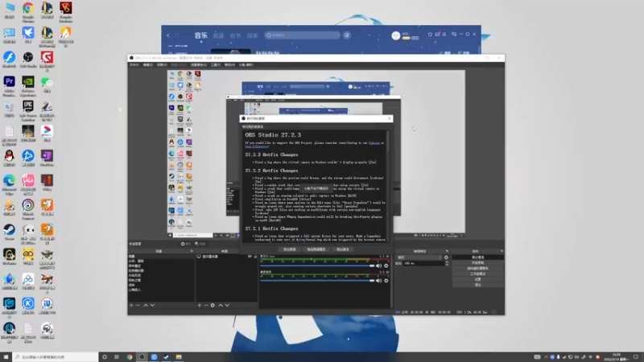Pop out the Scenes dock
The width and height of the screenshot is (644, 362).
point(192,251)
